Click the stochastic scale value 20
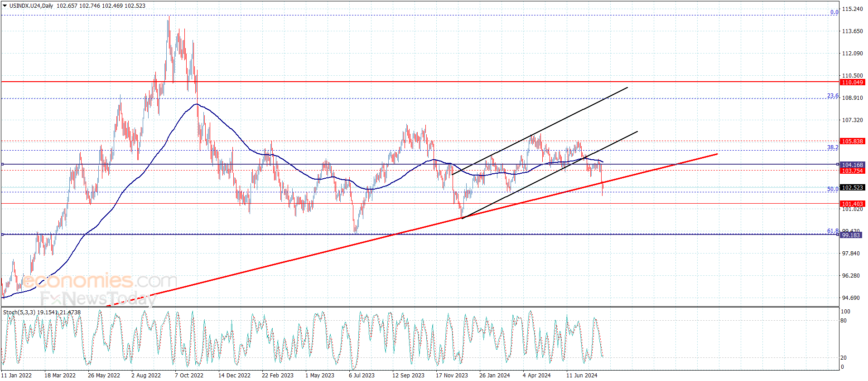 pyautogui.click(x=844, y=358)
